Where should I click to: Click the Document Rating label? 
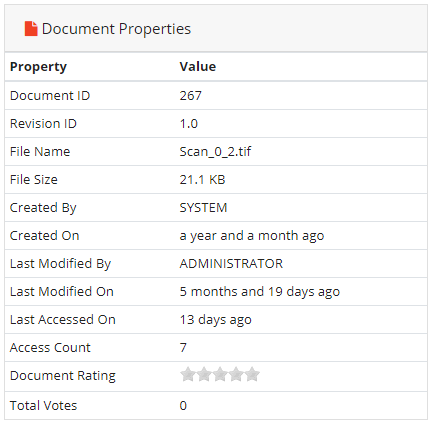coord(63,376)
